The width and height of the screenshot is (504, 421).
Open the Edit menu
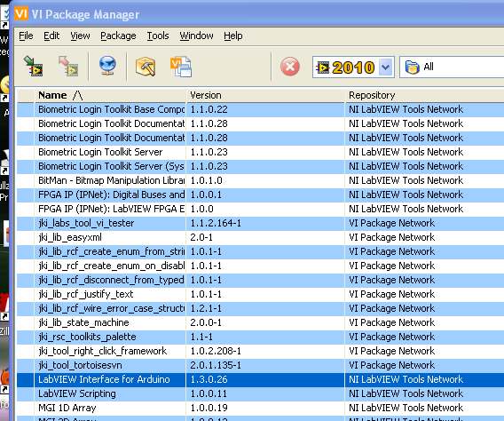51,36
